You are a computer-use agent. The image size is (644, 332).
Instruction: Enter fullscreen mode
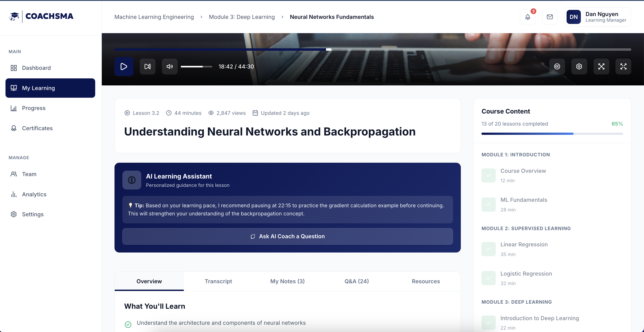click(x=624, y=67)
